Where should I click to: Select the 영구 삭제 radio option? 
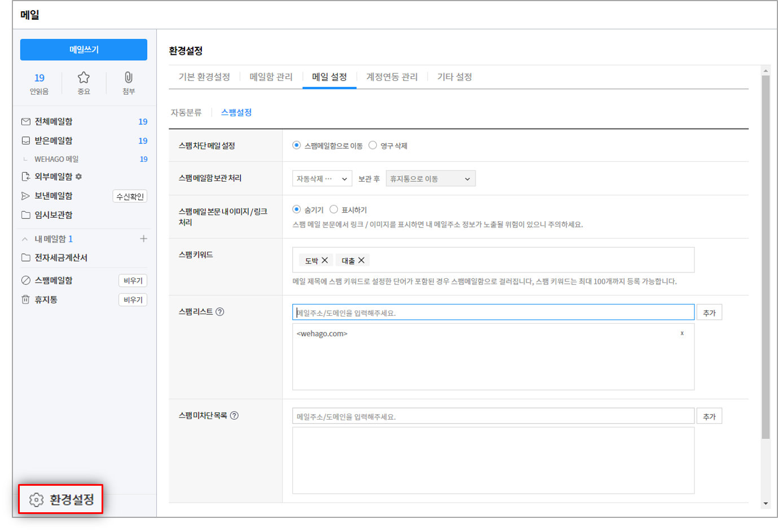click(x=373, y=146)
